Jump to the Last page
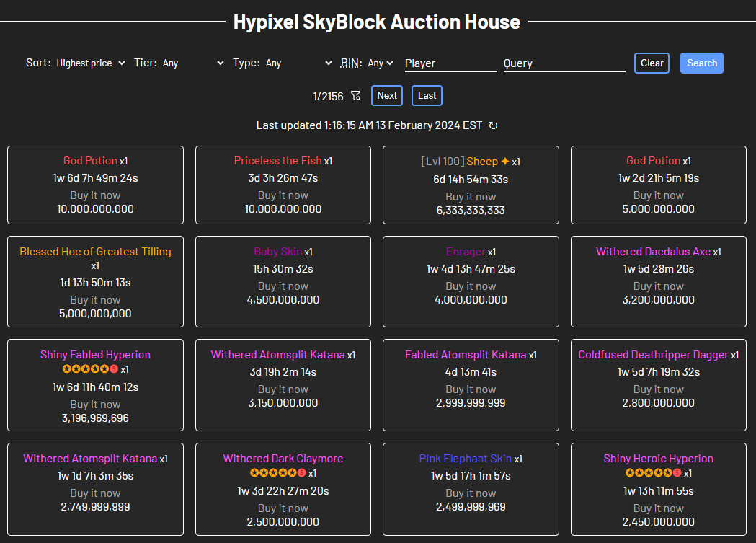This screenshot has height=543, width=756. coord(427,95)
